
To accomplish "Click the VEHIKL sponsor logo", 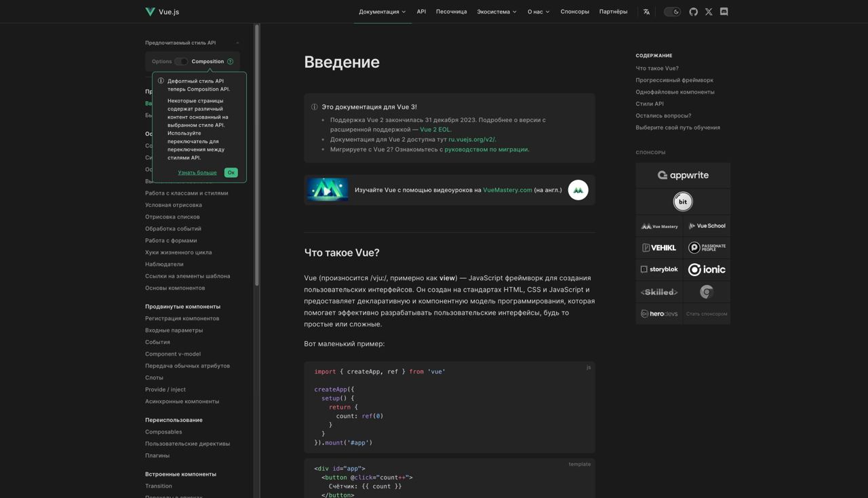I will 659,248.
